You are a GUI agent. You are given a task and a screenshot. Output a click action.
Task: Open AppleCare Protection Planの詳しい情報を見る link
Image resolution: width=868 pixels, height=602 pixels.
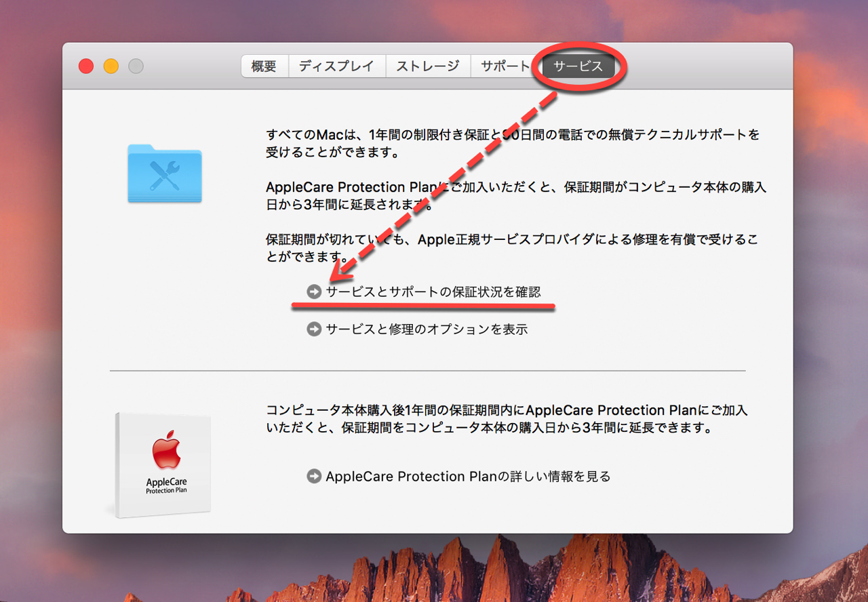point(468,477)
